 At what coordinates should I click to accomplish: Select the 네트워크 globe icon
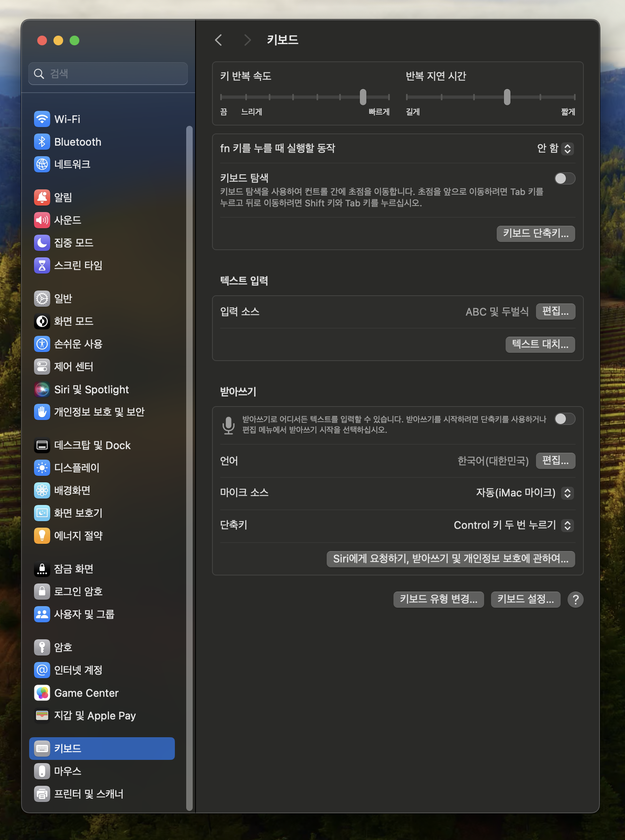[x=42, y=164]
